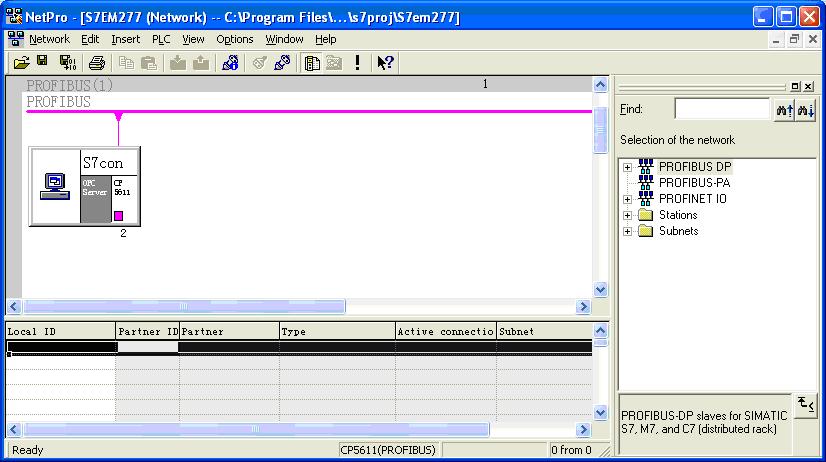Toggle the Catalog view icon

pyautogui.click(x=312, y=63)
